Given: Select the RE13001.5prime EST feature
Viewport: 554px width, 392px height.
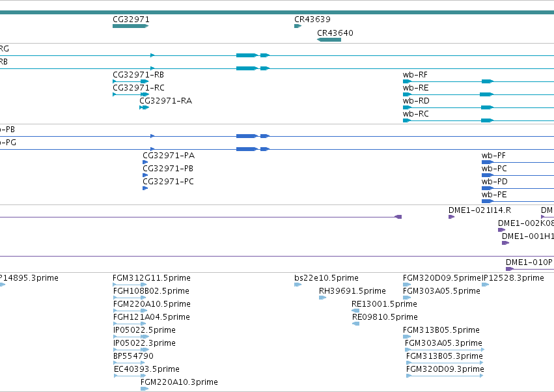Looking at the screenshot, I should [355, 311].
